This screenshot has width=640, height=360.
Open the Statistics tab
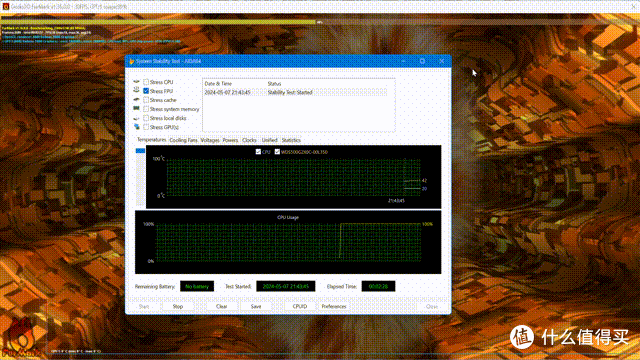(291, 140)
